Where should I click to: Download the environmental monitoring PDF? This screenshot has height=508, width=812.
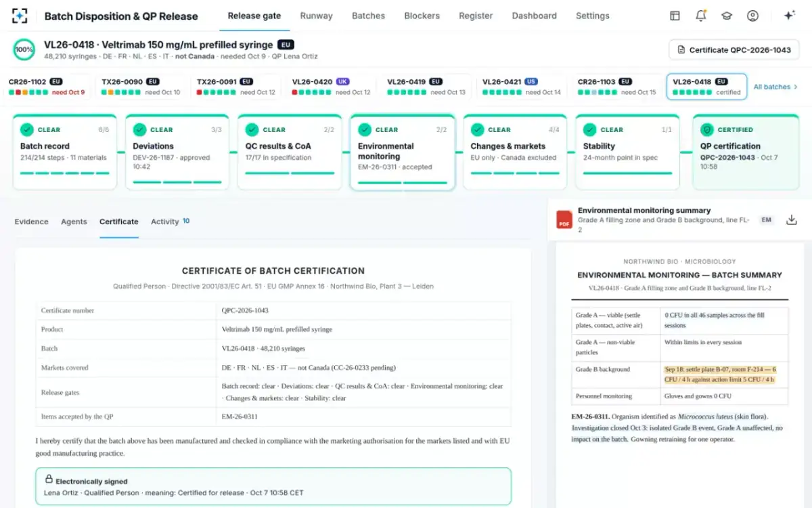[x=791, y=220]
